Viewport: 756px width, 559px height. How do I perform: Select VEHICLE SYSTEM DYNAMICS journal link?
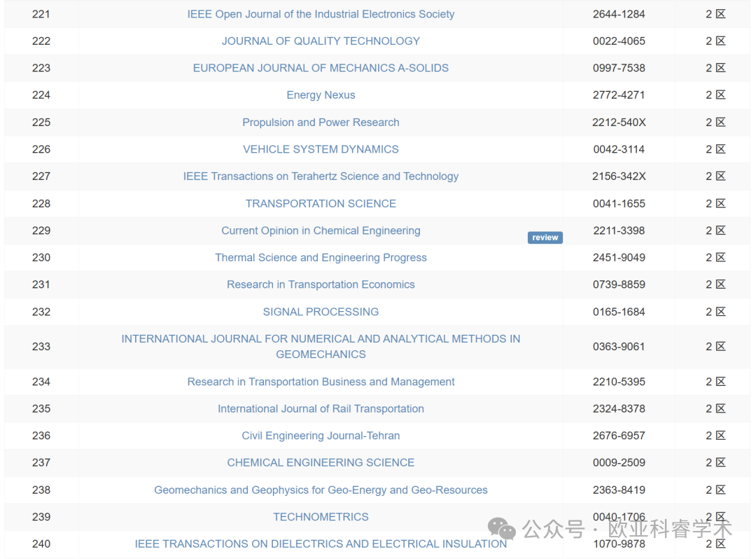321,149
